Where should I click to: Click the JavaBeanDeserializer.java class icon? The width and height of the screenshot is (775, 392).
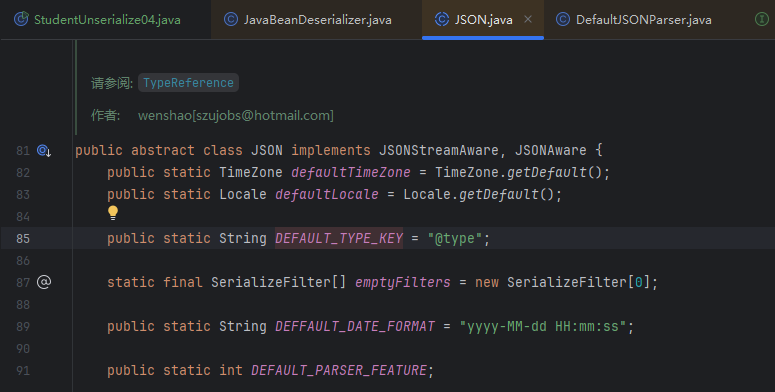pos(231,19)
